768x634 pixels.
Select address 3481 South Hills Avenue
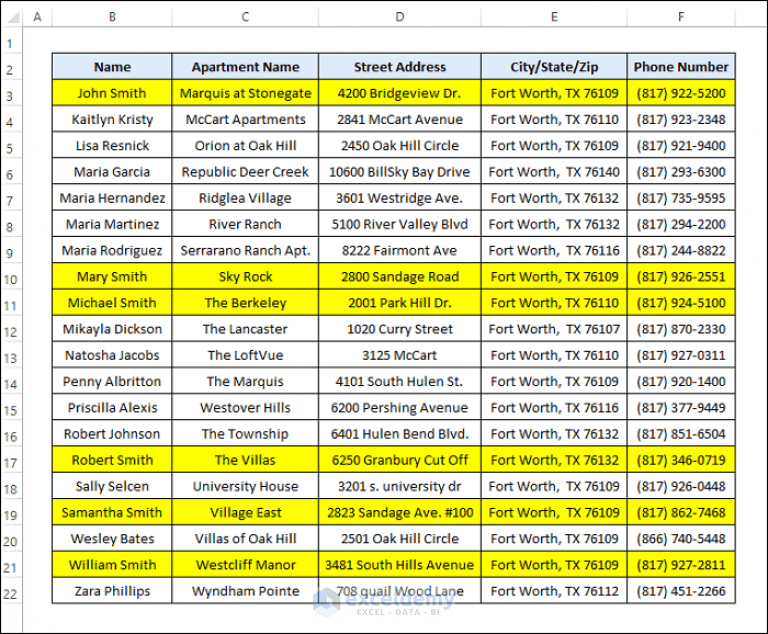click(400, 565)
